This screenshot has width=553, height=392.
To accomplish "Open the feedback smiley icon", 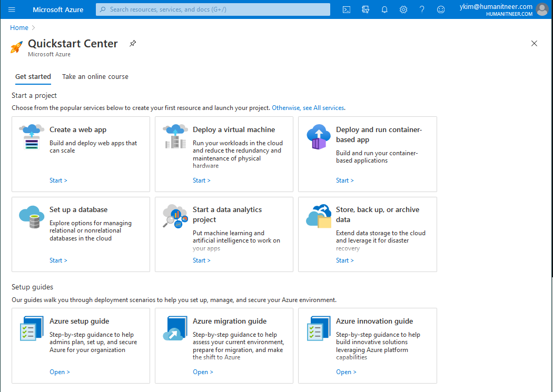I will click(x=441, y=9).
